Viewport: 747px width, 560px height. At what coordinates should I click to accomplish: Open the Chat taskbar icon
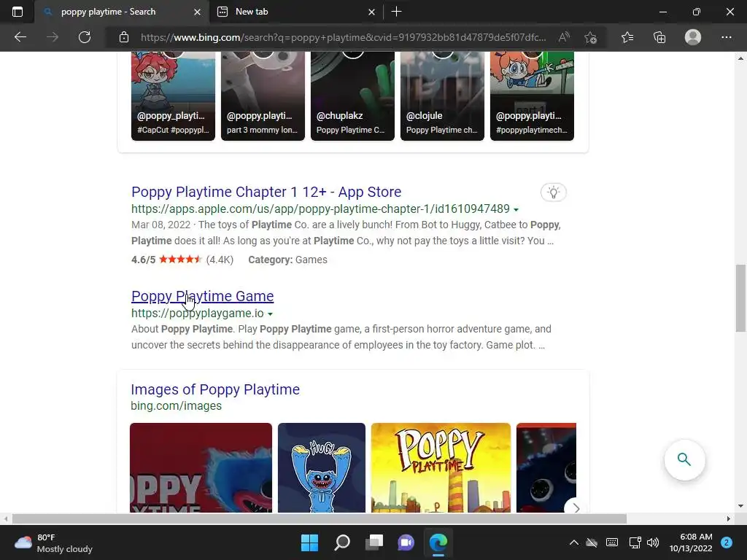406,542
